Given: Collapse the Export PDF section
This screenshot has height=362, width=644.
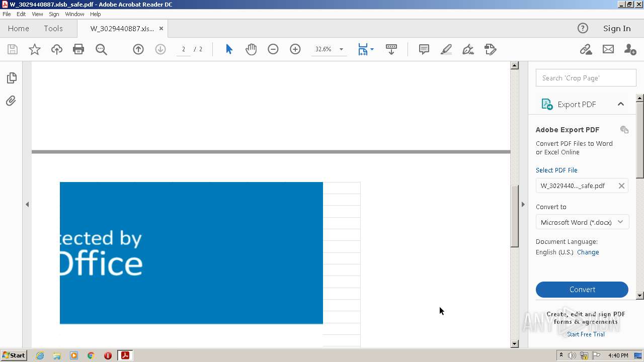Looking at the screenshot, I should [621, 104].
